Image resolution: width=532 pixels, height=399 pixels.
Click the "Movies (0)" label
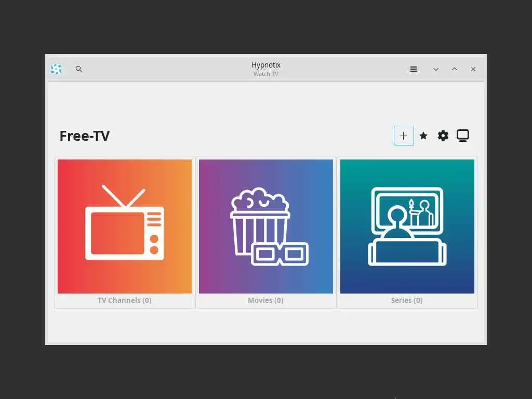coord(265,300)
